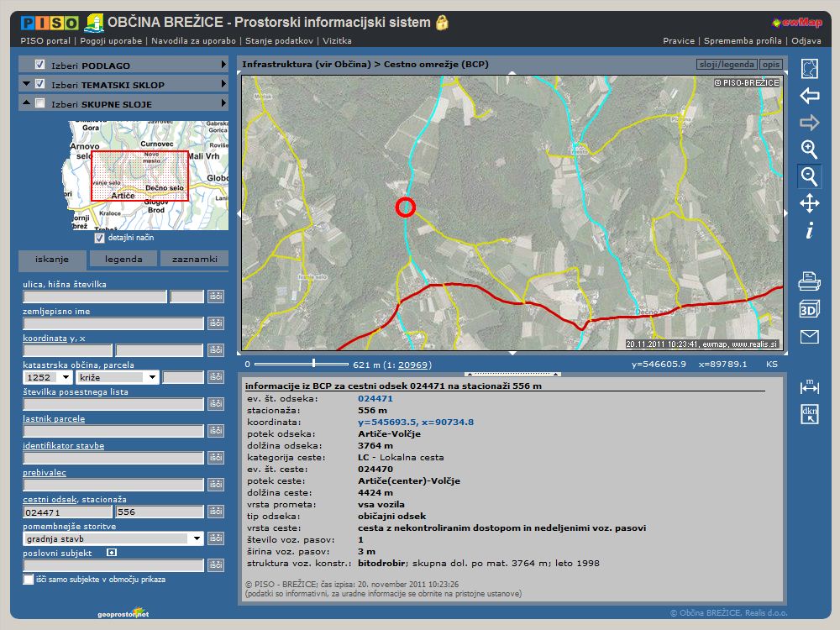Go back to the previous map view arrow
Viewport: 840px width, 630px height.
[x=809, y=95]
